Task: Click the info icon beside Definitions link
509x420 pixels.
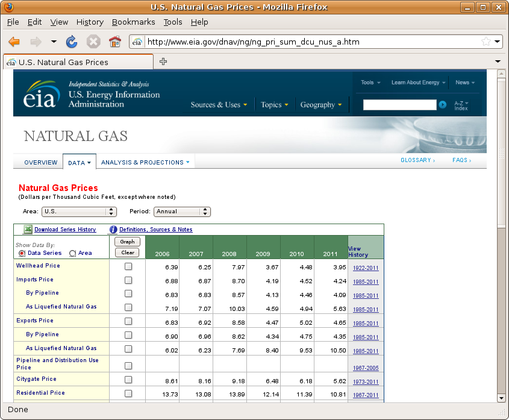Action: [113, 230]
